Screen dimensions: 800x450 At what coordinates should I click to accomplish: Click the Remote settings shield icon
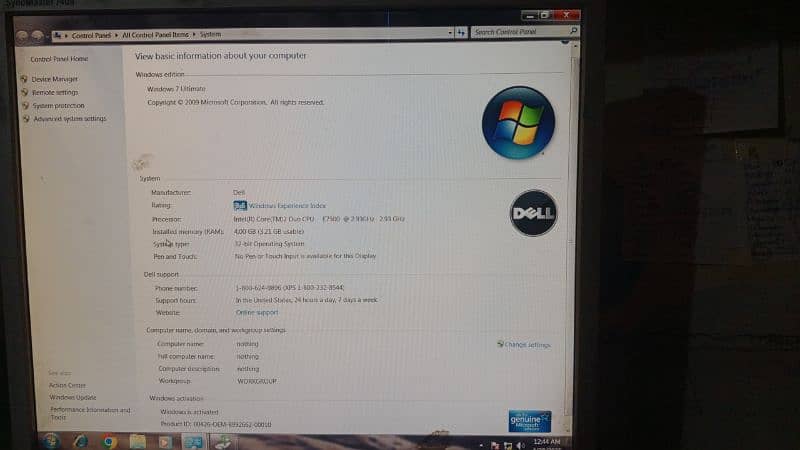pyautogui.click(x=24, y=92)
